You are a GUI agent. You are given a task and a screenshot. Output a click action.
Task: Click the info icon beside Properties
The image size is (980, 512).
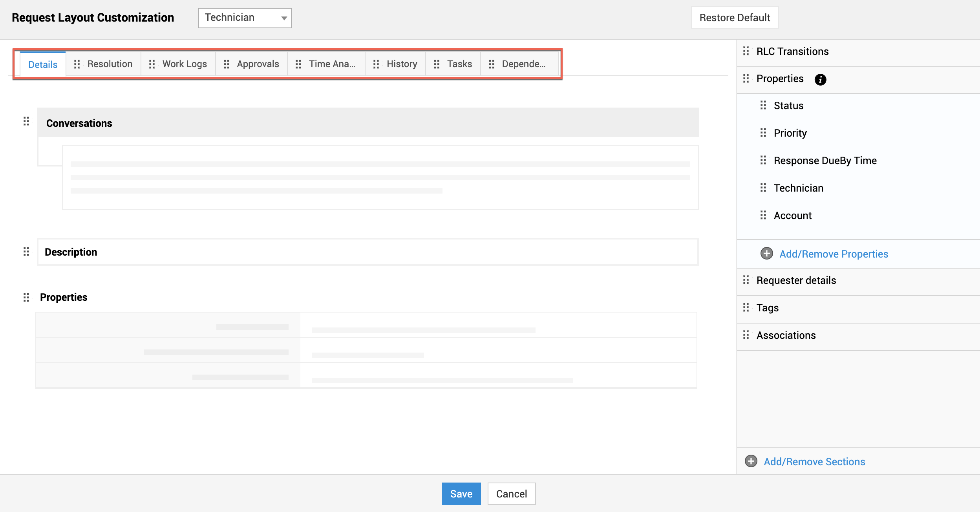820,79
